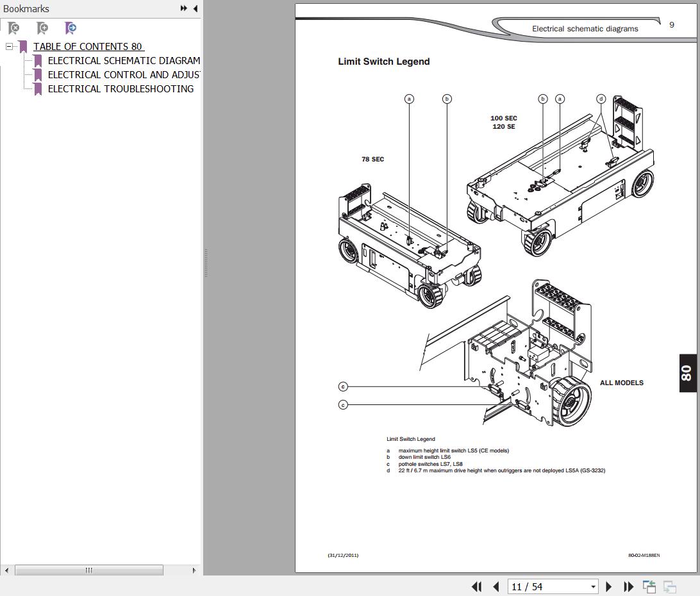Click bookmark icon beside ELECTRICAL TROUBLESHOOTING
This screenshot has height=596, width=700.
tap(38, 89)
